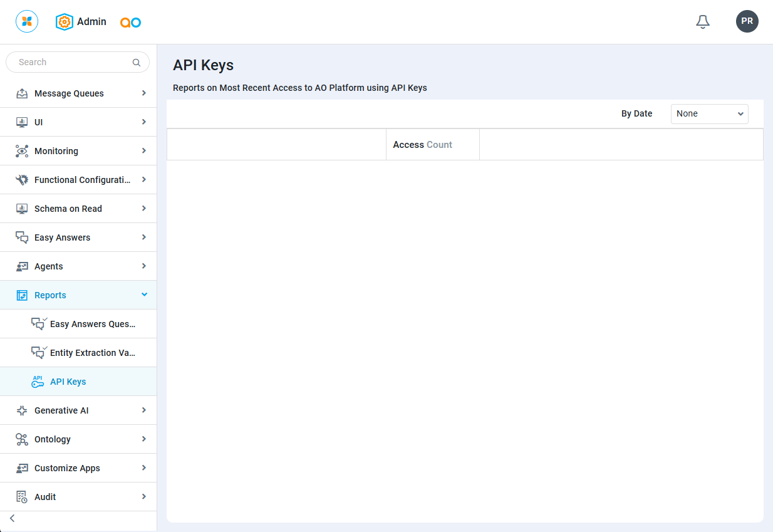Open the By Date dropdown
Image resolution: width=773 pixels, height=532 pixels.
[x=709, y=114]
